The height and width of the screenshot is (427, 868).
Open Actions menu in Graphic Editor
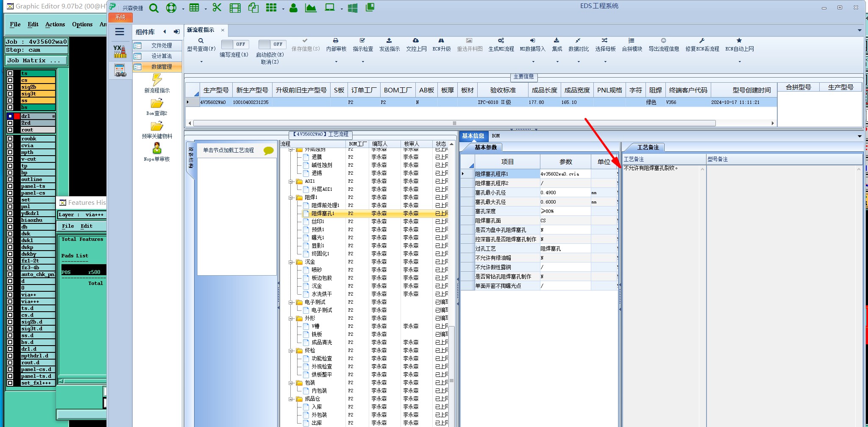[x=55, y=24]
